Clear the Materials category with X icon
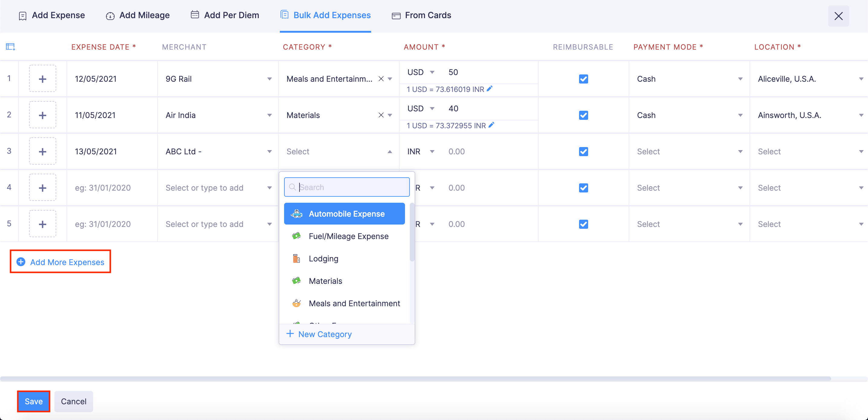The width and height of the screenshot is (868, 420). 381,115
